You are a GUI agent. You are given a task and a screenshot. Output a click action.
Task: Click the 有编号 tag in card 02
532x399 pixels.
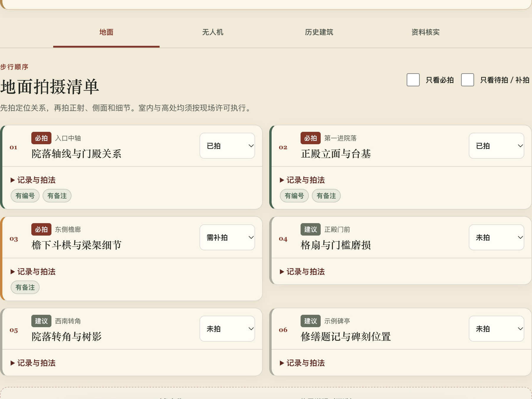tap(294, 196)
